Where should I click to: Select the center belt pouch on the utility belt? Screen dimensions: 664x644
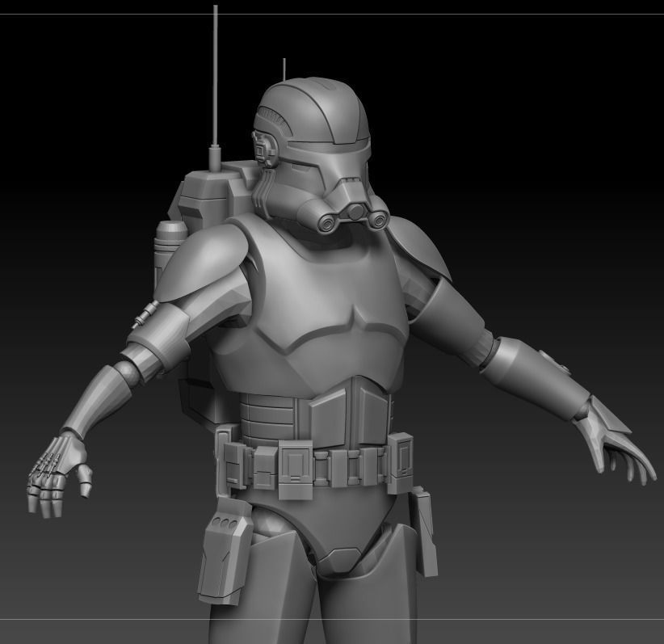coord(296,469)
